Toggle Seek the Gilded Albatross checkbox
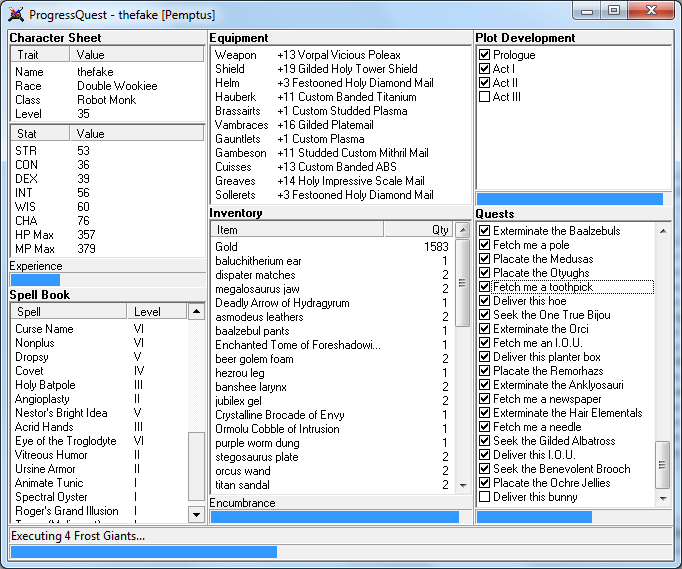This screenshot has width=682, height=569. pyautogui.click(x=484, y=441)
